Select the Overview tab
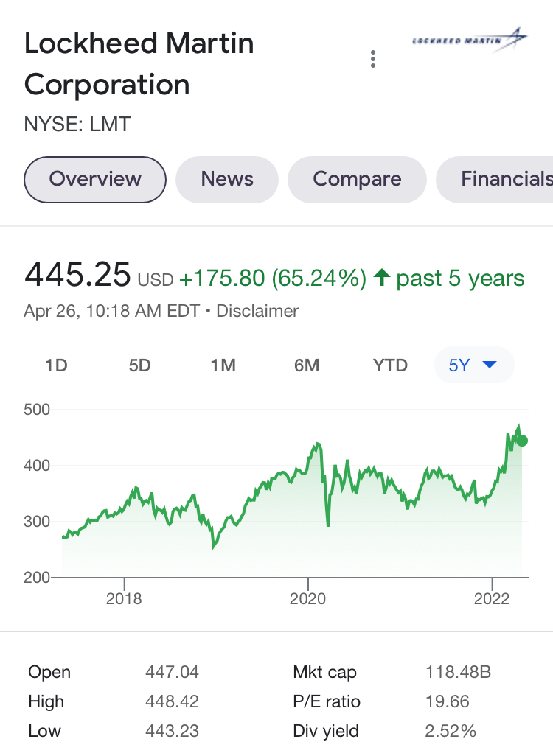553x756 pixels. (95, 179)
